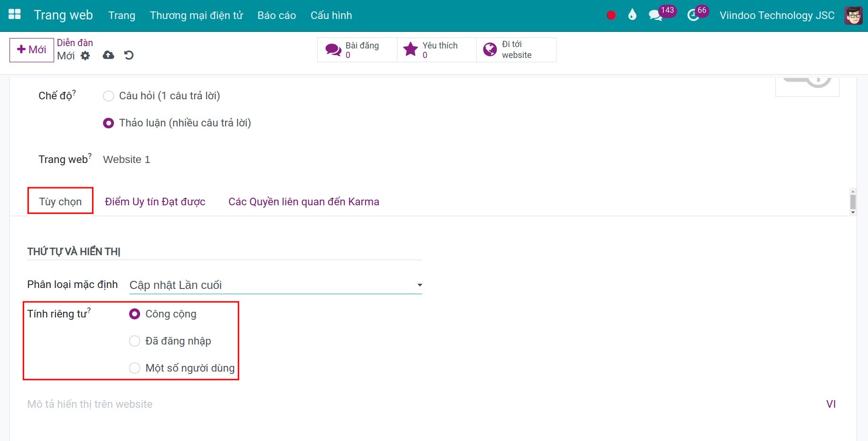Open the chat messages icon with 143 badge
Screen dimensions: 868x441
point(656,15)
